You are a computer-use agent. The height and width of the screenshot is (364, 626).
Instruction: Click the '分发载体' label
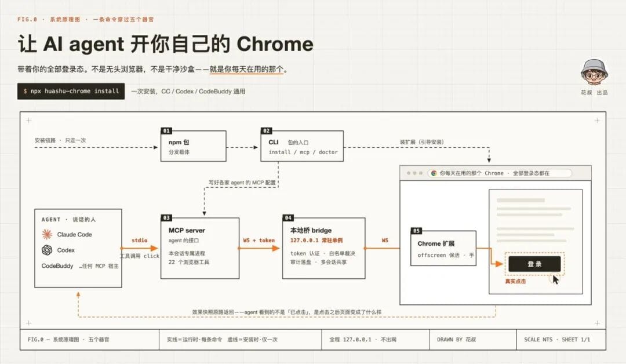(x=179, y=152)
